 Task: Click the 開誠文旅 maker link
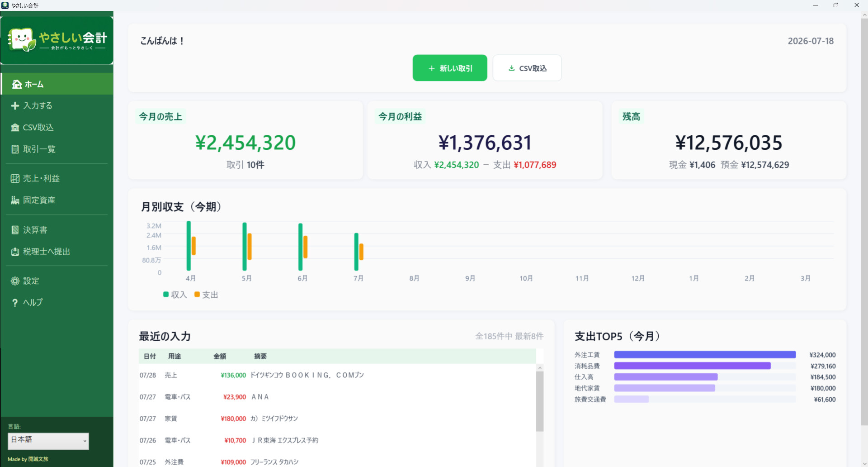[38, 459]
